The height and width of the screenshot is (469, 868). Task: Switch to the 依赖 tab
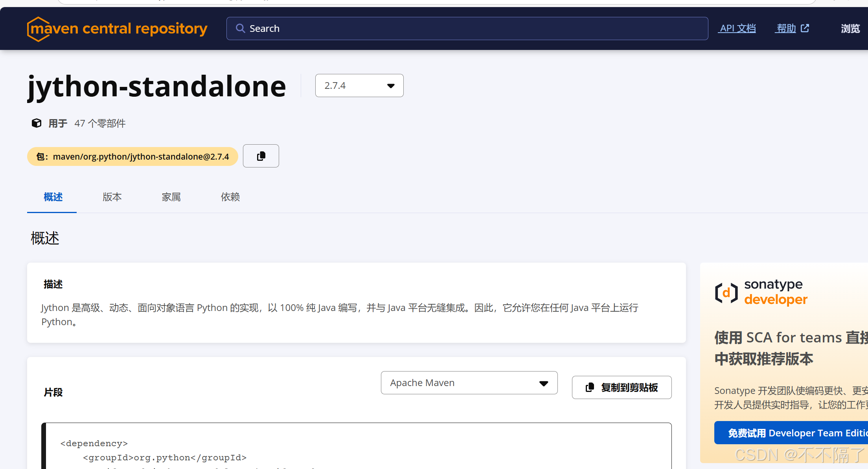point(230,197)
